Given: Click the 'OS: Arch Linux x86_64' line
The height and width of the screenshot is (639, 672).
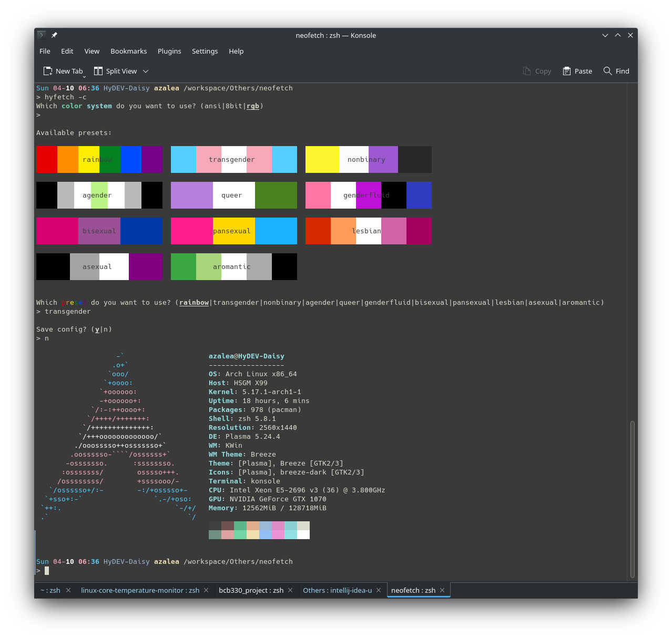Looking at the screenshot, I should [253, 374].
